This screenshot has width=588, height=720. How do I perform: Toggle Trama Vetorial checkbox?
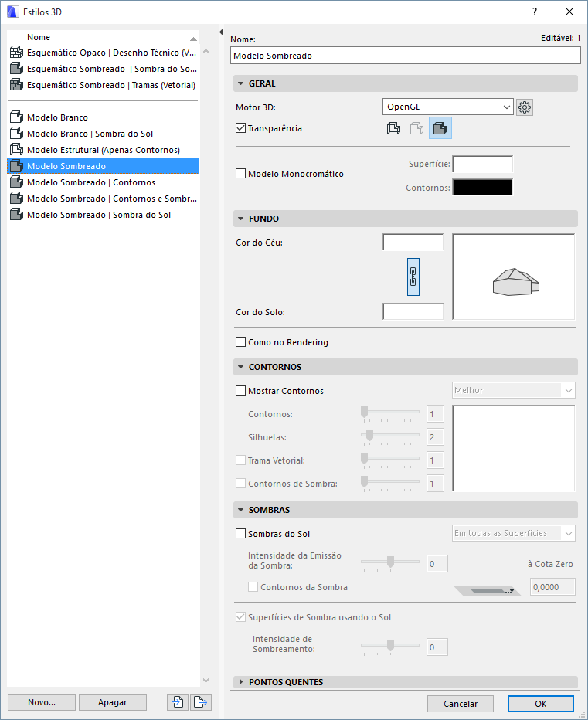pos(240,460)
